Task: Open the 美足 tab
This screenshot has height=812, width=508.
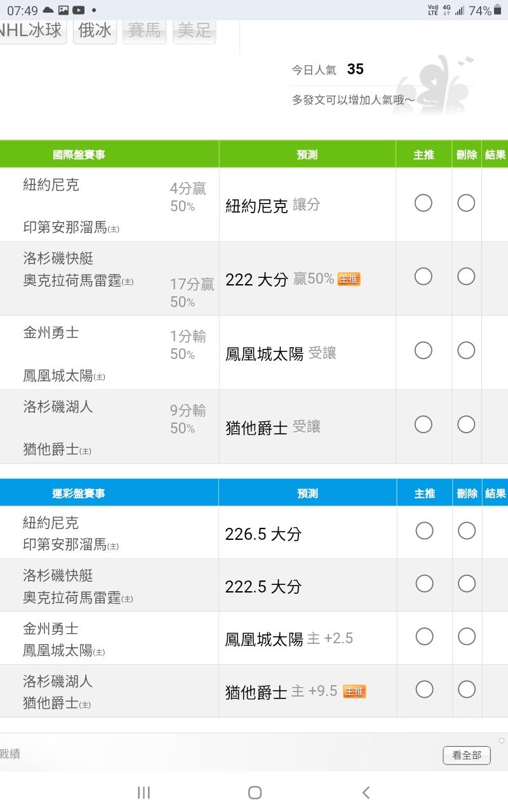Action: pyautogui.click(x=194, y=30)
